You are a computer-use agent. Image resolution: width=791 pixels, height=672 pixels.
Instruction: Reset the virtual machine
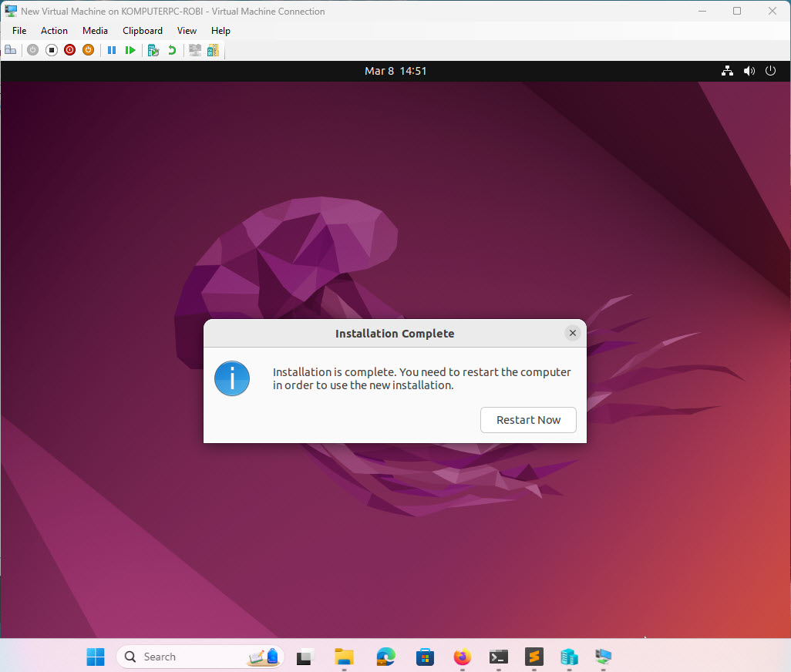pos(130,49)
